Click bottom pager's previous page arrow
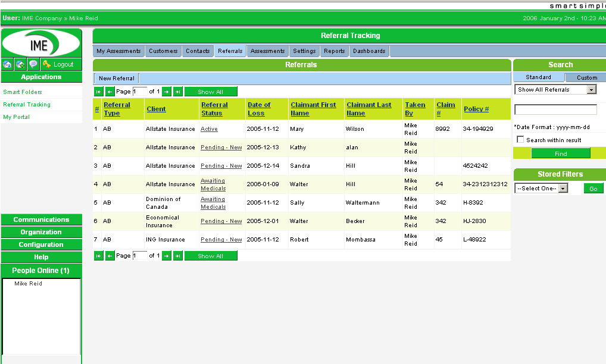 click(110, 256)
